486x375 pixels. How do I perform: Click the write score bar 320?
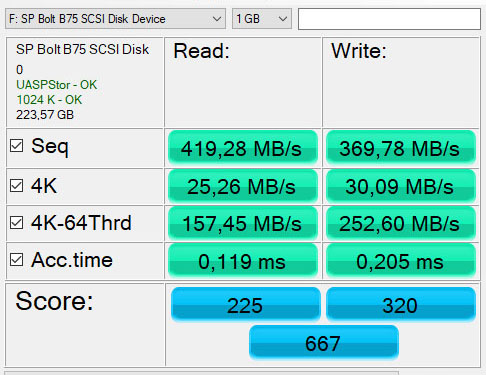point(401,304)
